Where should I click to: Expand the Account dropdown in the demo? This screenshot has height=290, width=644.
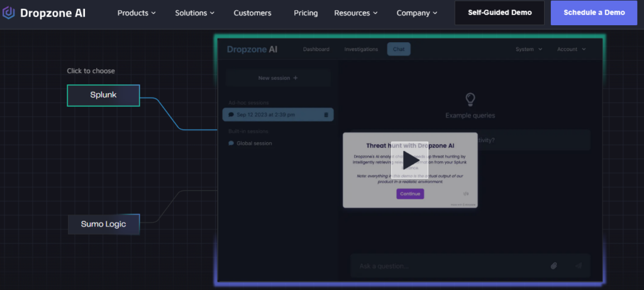571,49
